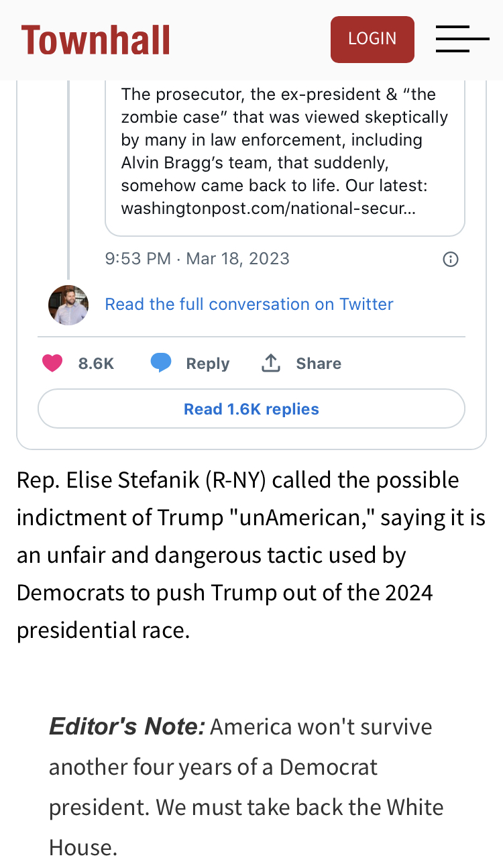Viewport: 503px width, 868px height.
Task: Open the 9:53 PM Mar 18, 2023 timestamp
Action: coord(197,259)
